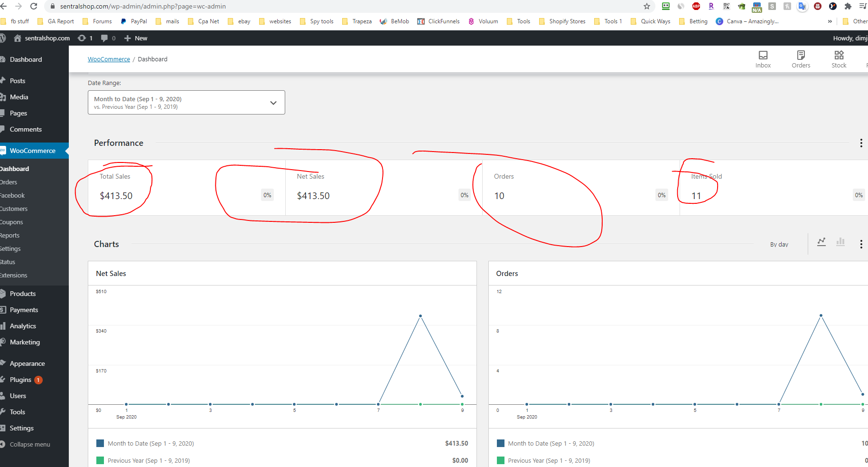Open the ClickFunnels bookmark
The image size is (868, 467).
439,21
